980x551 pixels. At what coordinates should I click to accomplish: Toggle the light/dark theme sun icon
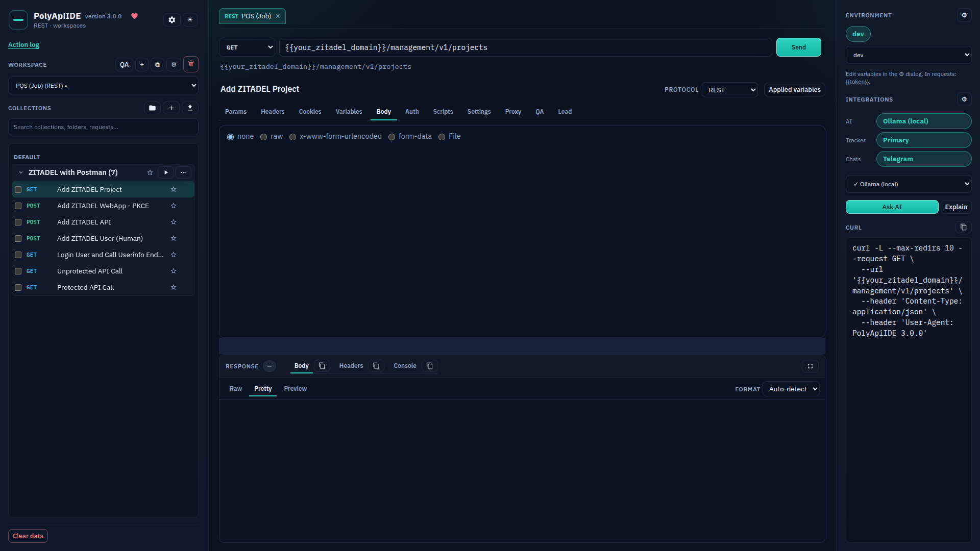click(x=190, y=20)
